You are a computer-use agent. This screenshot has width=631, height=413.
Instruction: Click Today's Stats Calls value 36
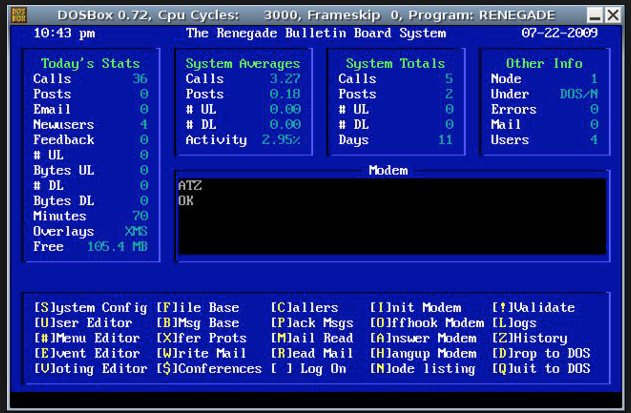click(x=140, y=78)
